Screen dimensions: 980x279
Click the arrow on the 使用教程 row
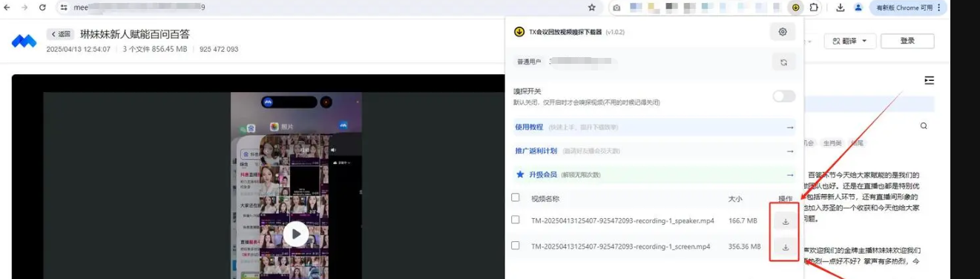click(x=790, y=128)
